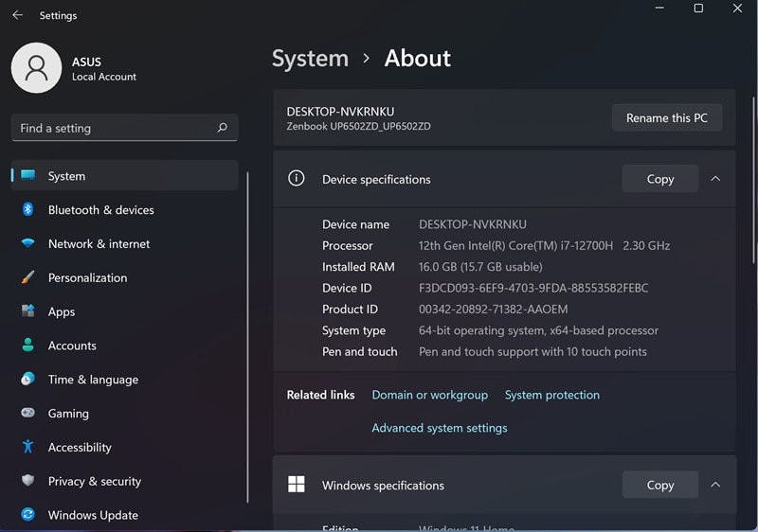758x532 pixels.
Task: Click the Device name value in specifications list
Action: click(x=472, y=224)
